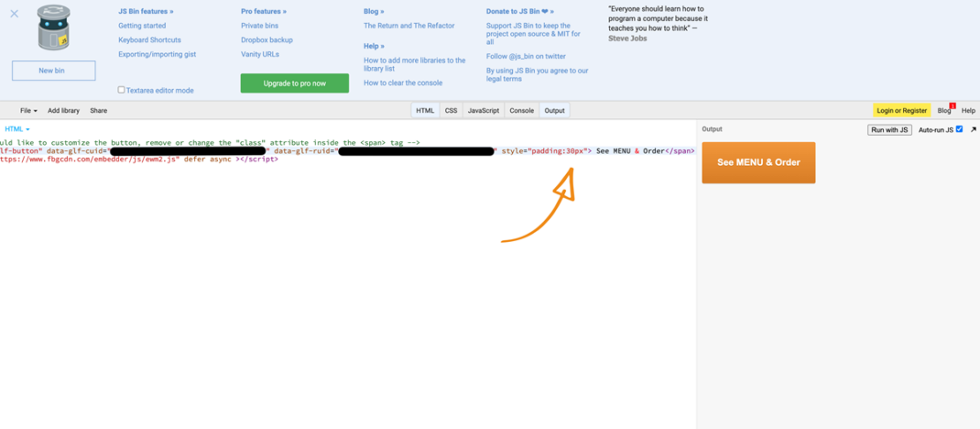
Task: Close the JS Bin welcome panel
Action: point(14,14)
